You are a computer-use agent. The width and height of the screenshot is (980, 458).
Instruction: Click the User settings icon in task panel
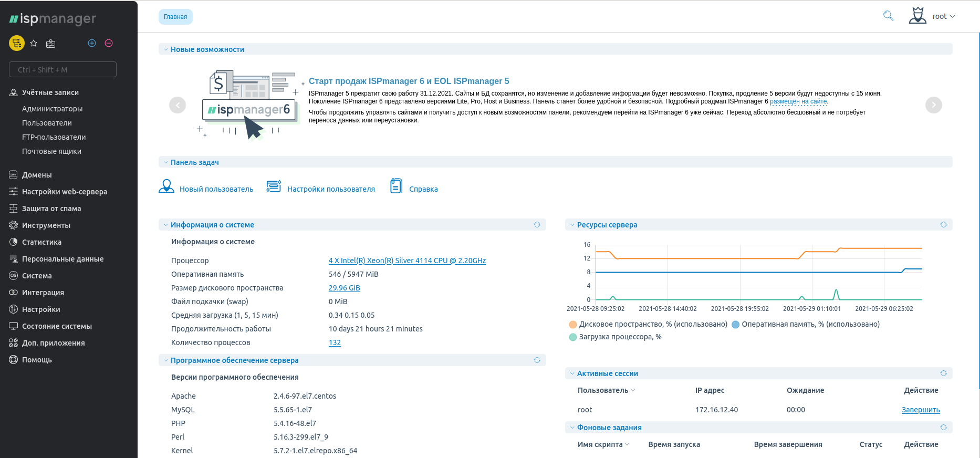coord(274,186)
